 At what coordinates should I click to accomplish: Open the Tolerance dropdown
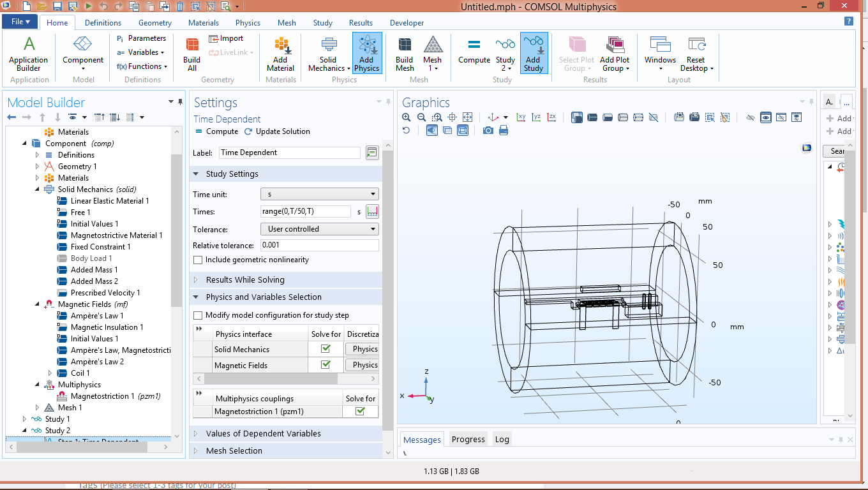(x=319, y=229)
